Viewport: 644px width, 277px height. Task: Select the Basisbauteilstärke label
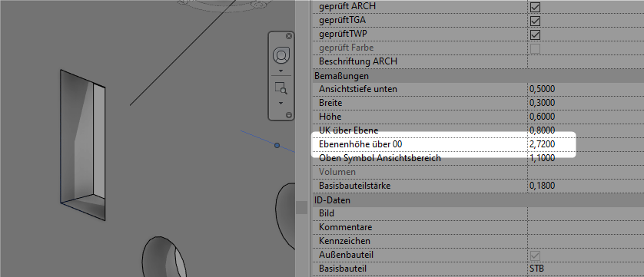click(x=355, y=186)
